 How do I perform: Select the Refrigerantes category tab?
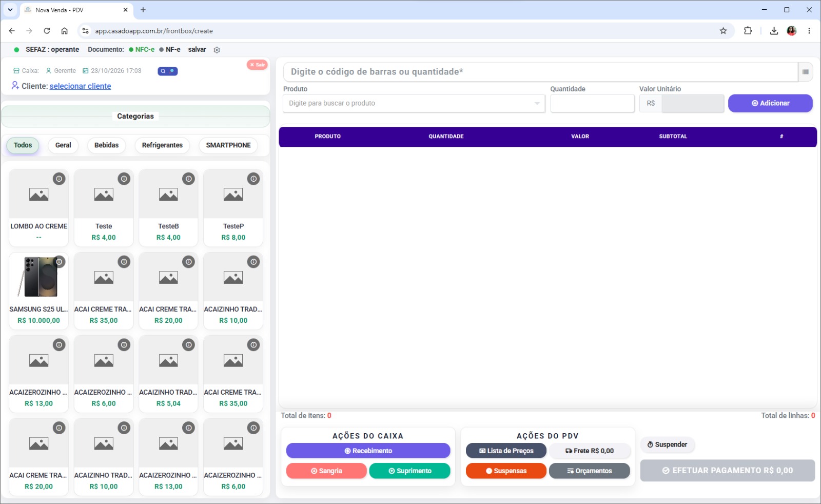(162, 145)
